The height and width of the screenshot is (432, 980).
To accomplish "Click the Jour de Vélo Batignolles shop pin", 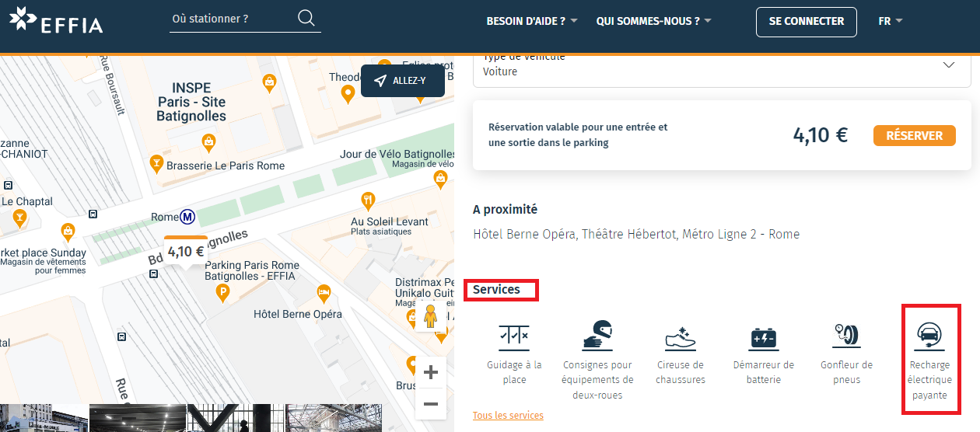I will [441, 179].
